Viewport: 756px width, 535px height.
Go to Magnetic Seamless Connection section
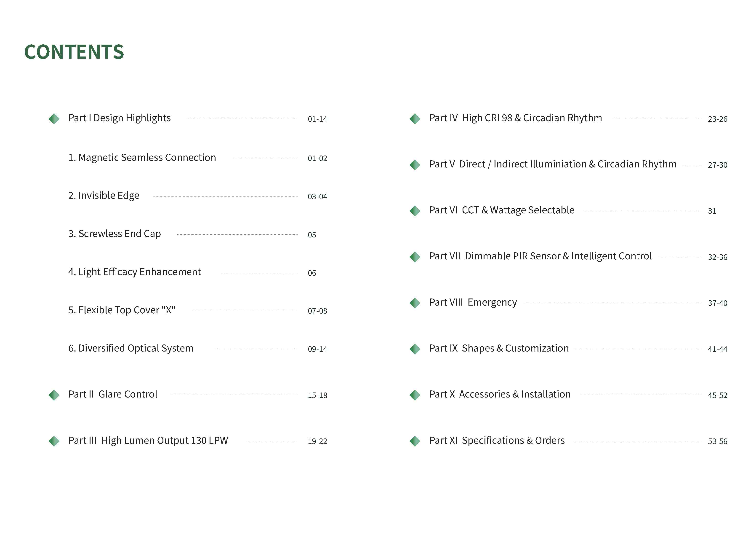tap(142, 158)
